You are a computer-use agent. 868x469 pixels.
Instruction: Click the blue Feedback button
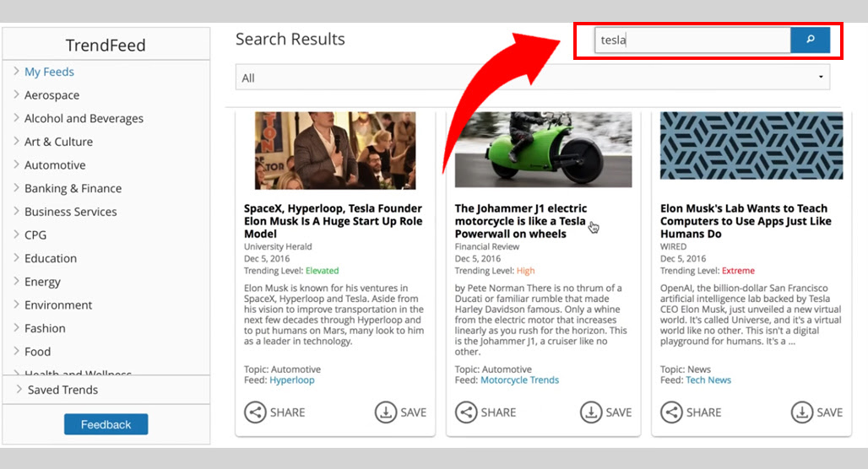(106, 424)
